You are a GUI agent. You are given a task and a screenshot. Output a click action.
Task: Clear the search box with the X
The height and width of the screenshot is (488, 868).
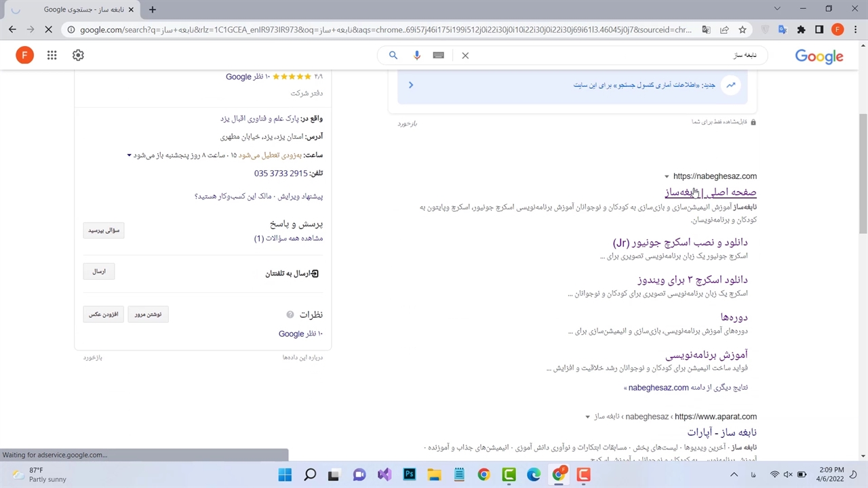pos(465,56)
